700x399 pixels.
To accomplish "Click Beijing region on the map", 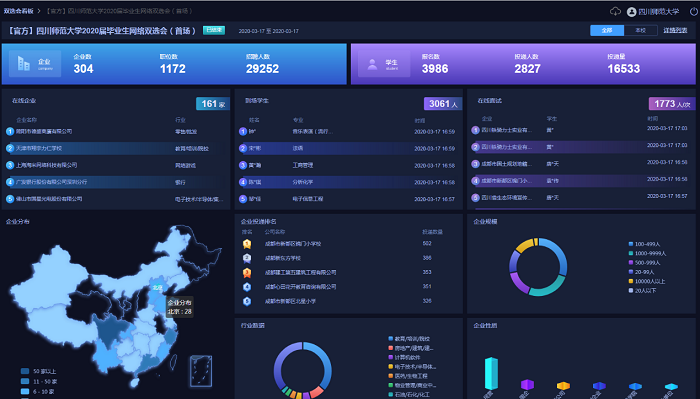I will [157, 287].
